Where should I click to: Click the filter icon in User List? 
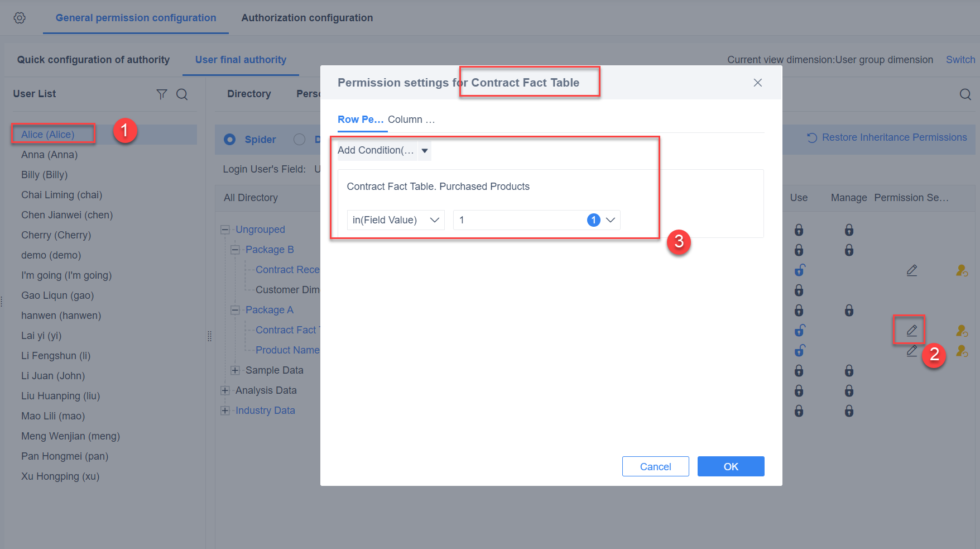point(162,94)
